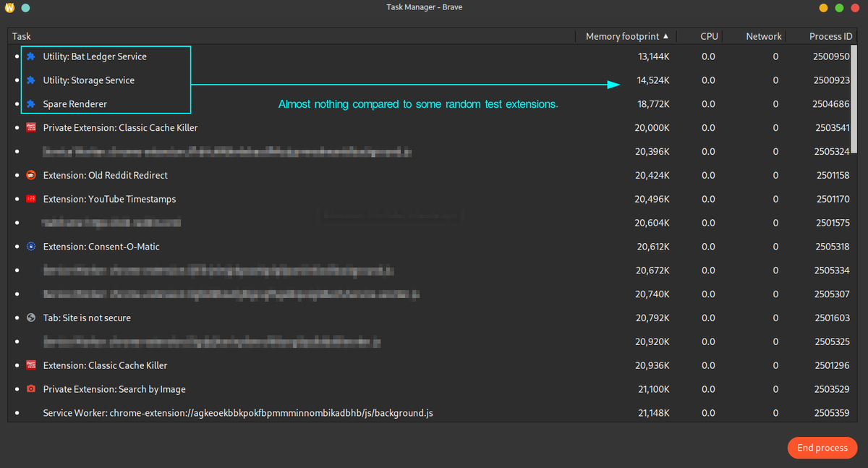Screen dimensions: 868x468
Task: Click memory value 20,792K
Action: point(652,318)
